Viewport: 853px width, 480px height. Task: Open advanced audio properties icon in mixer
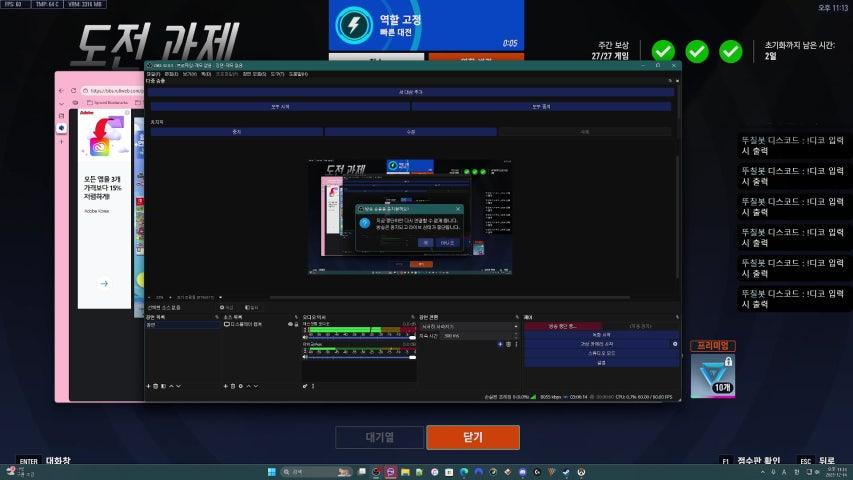click(x=305, y=386)
